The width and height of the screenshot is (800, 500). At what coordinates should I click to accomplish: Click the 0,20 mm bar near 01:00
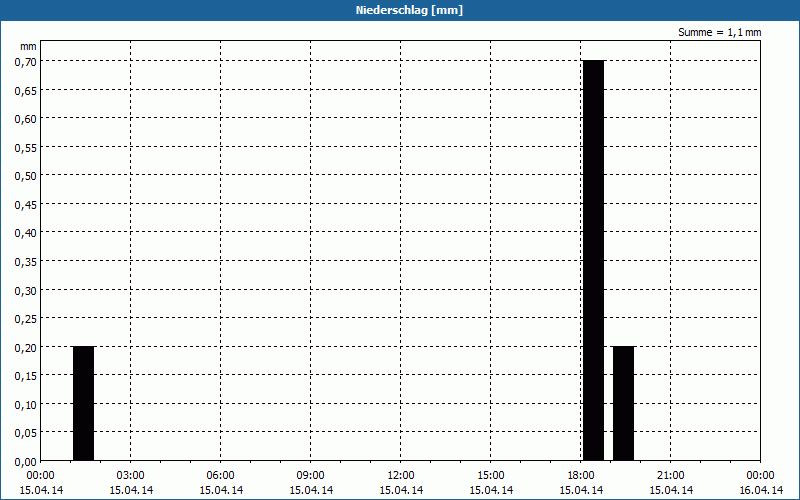pyautogui.click(x=84, y=404)
